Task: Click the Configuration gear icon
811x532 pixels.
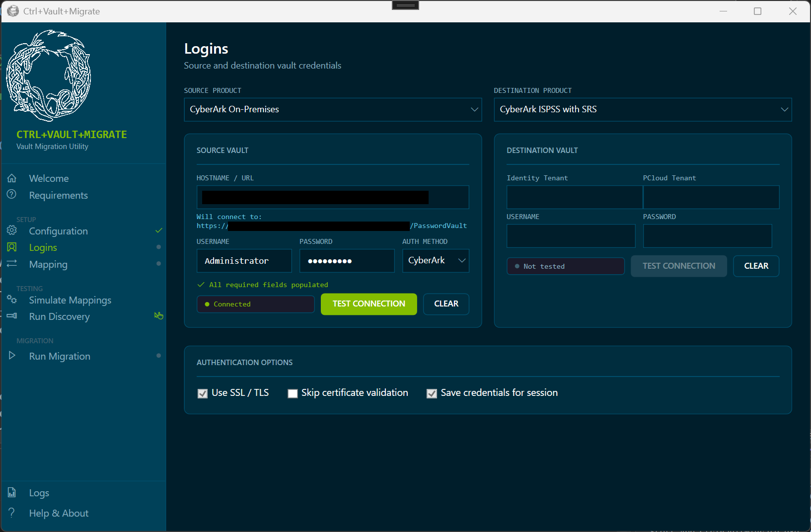Action: 12,230
